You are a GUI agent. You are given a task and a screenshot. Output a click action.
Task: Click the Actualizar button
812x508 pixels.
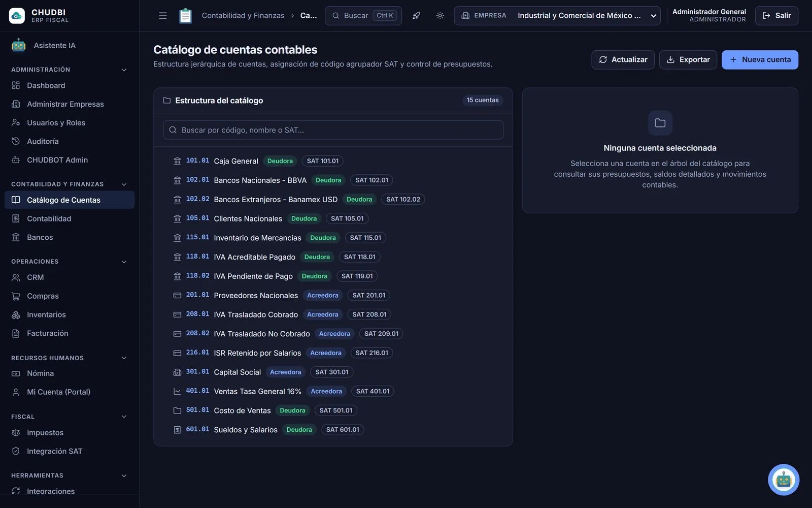pyautogui.click(x=623, y=59)
